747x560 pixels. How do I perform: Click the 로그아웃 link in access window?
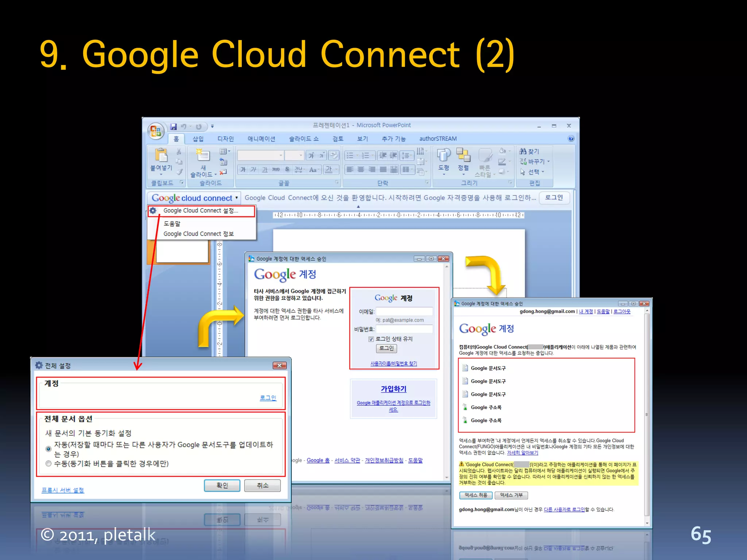click(622, 311)
